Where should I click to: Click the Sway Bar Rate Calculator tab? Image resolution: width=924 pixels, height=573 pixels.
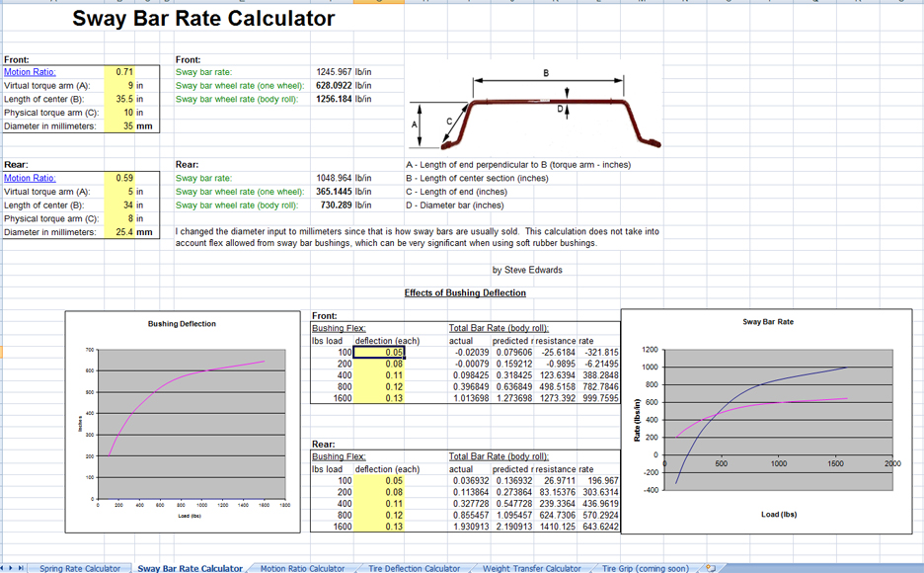(190, 568)
